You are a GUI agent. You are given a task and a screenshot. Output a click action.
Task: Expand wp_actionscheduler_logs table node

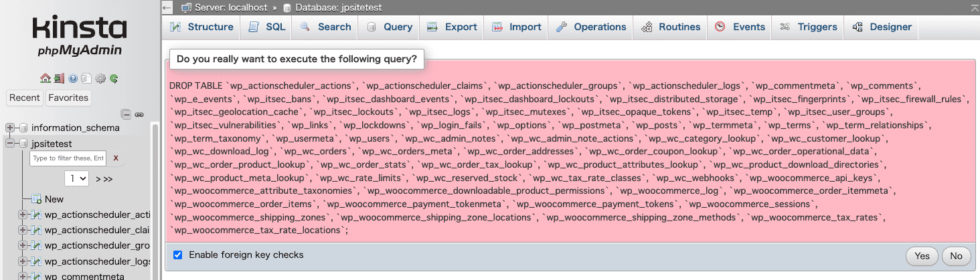(x=23, y=261)
